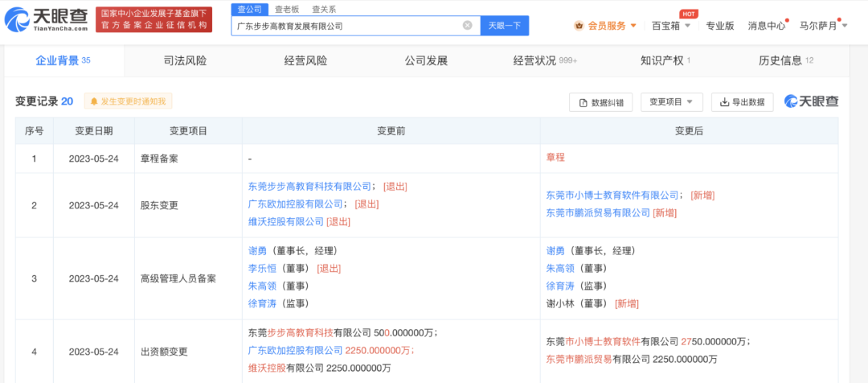Viewport: 868px width, 383px height.
Task: Select the 公司发展 tab
Action: (426, 60)
